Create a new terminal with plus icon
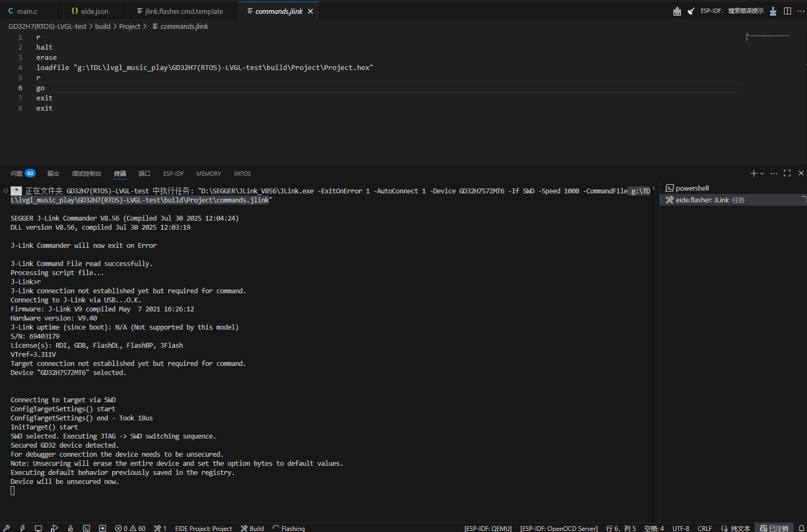This screenshot has height=532, width=807. [754, 173]
